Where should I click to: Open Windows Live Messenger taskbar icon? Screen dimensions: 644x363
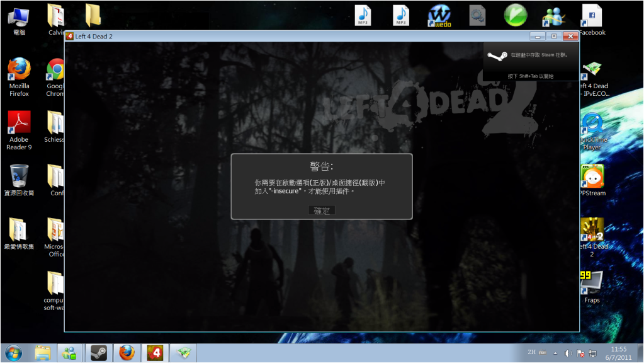[70, 352]
